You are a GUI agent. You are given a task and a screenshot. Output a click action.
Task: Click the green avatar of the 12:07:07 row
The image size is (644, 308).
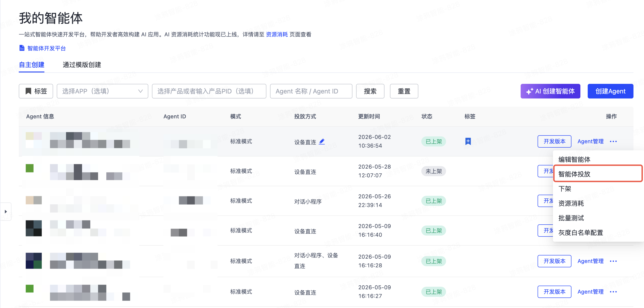point(30,168)
